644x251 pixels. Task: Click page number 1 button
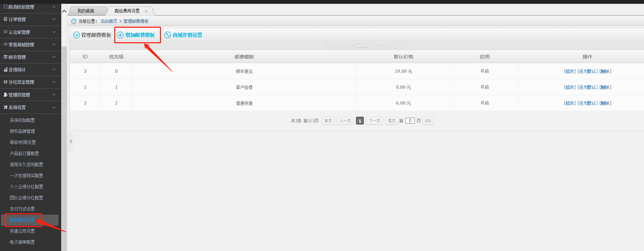360,121
